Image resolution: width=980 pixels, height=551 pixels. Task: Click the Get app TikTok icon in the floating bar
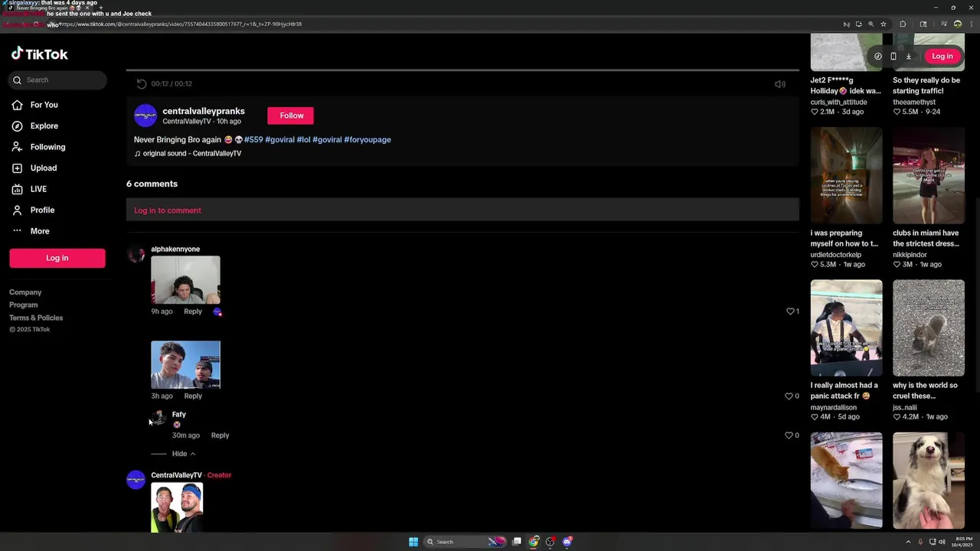pos(878,56)
